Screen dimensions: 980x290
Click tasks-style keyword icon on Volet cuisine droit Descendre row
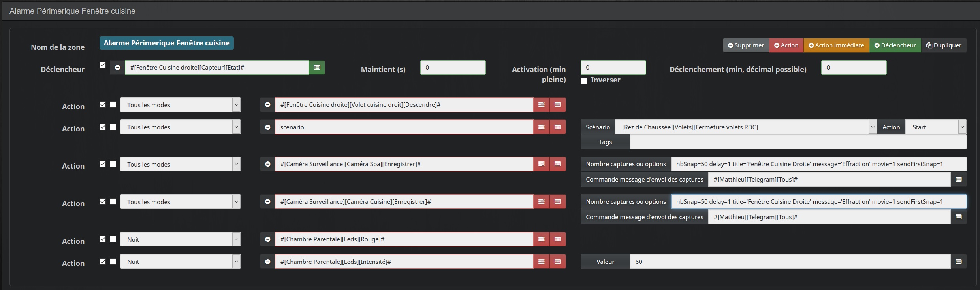pos(542,105)
